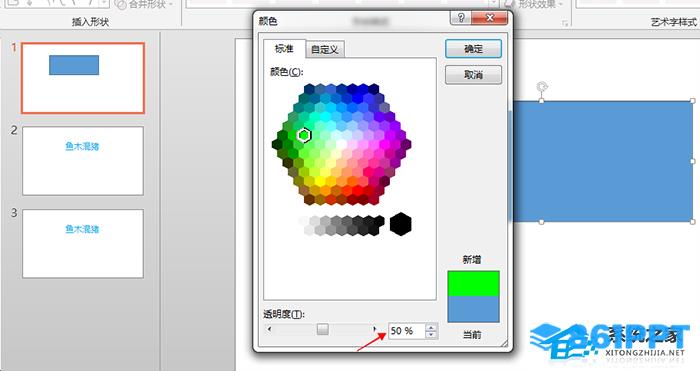Image resolution: width=700 pixels, height=371 pixels.
Task: Close the color dialog with X
Action: tap(490, 18)
